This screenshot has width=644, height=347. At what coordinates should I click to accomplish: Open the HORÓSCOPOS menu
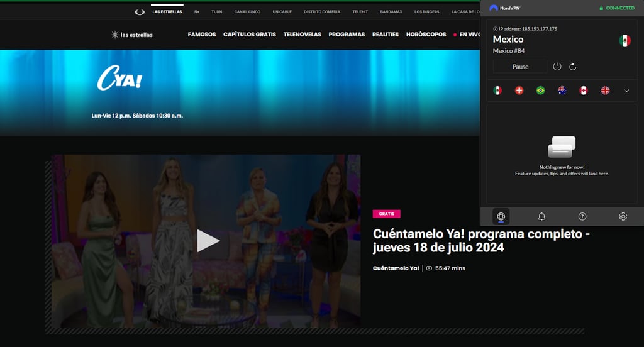point(426,35)
